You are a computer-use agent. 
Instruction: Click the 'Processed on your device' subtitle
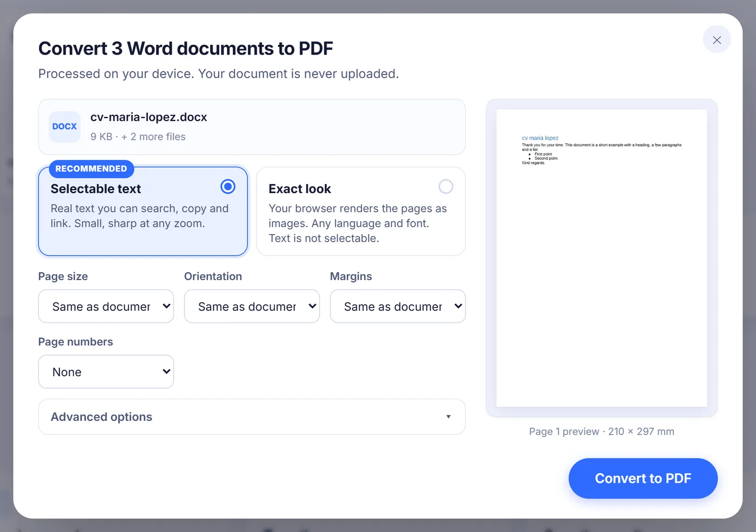(x=219, y=74)
